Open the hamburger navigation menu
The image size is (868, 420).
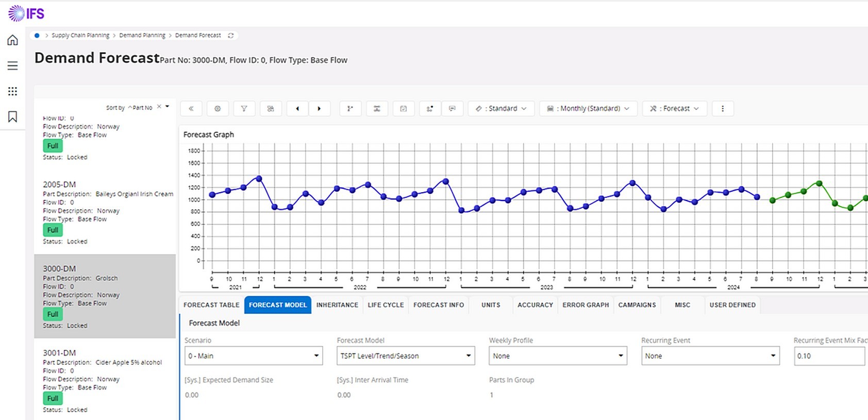pos(12,66)
